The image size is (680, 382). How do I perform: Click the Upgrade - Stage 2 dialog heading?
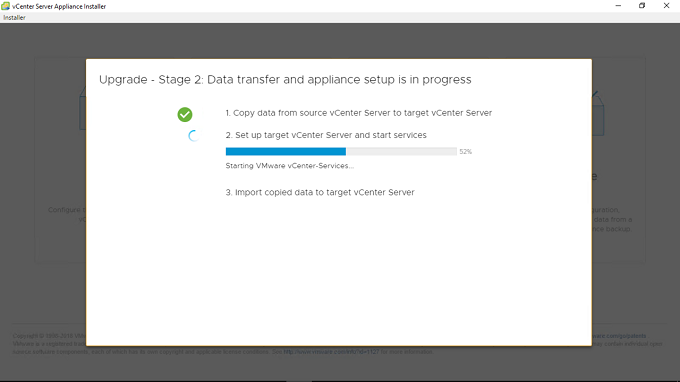285,80
